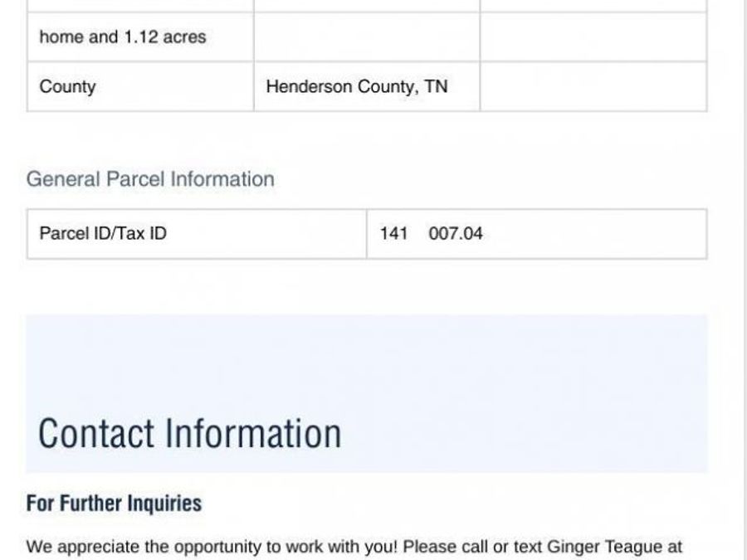This screenshot has width=747, height=560.
Task: Click empty last cell in the acres row
Action: tap(593, 37)
